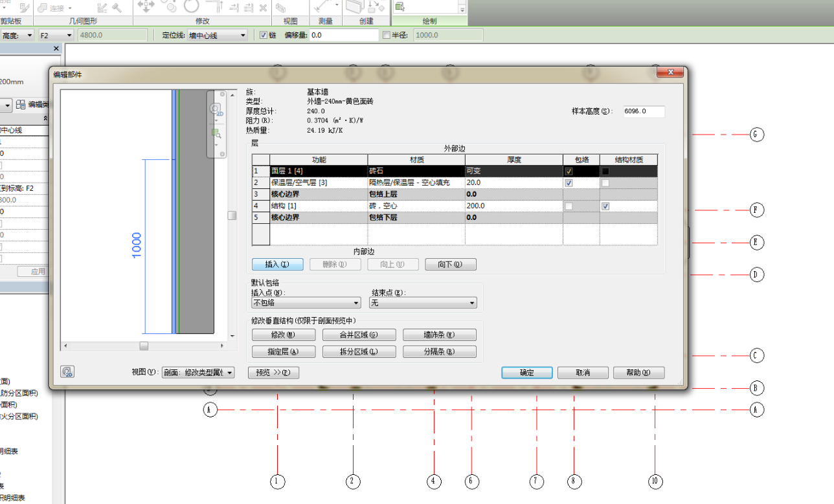834x504 pixels.
Task: Expand the 定位线 location line dropdown
Action: (243, 35)
